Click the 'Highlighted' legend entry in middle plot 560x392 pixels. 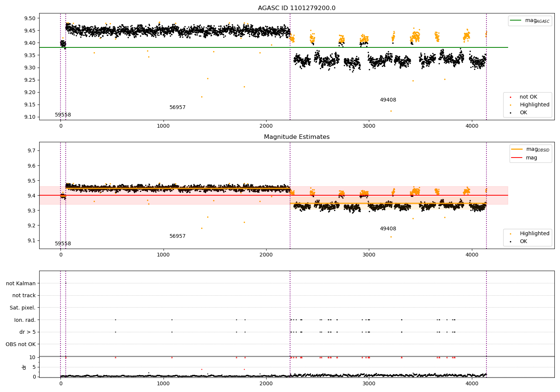534,234
